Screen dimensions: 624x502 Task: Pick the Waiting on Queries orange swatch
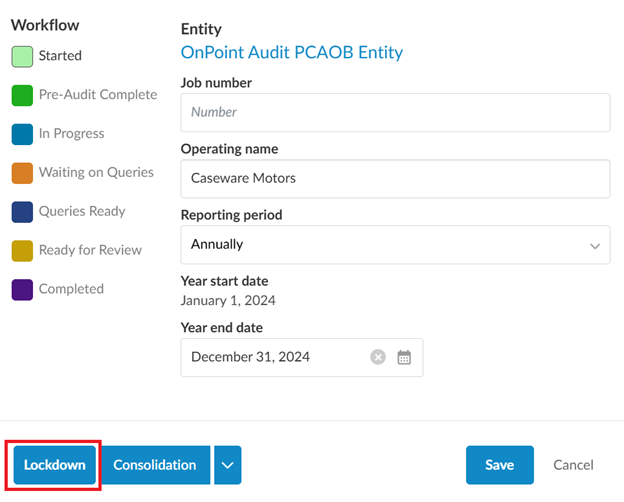coord(22,173)
